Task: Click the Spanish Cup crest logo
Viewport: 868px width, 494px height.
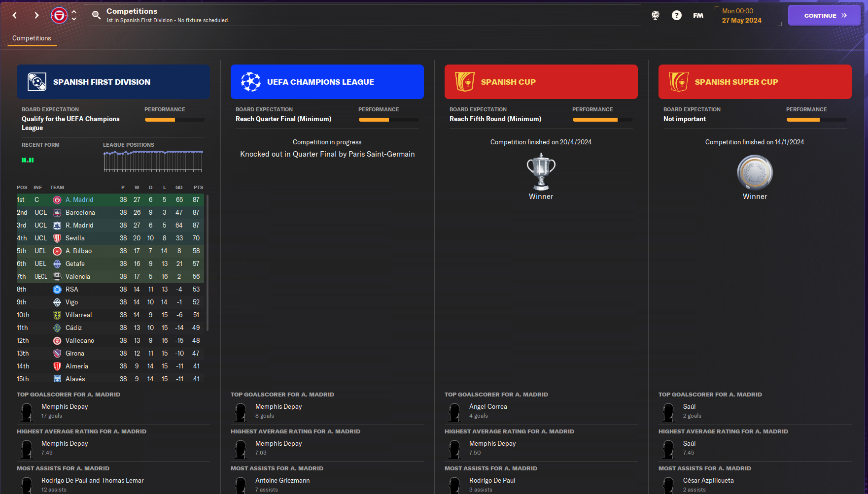Action: click(x=465, y=82)
